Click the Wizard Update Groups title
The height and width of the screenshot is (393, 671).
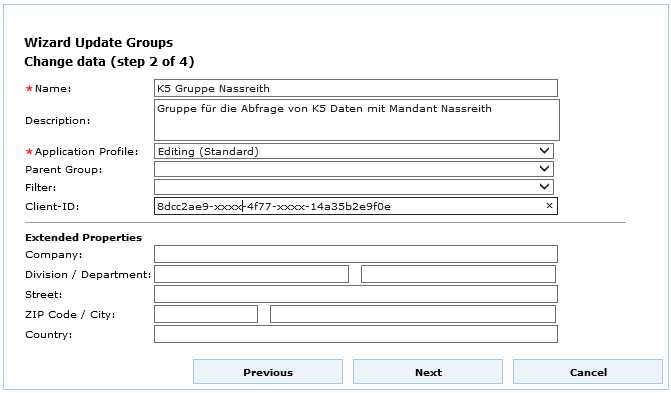[x=99, y=42]
